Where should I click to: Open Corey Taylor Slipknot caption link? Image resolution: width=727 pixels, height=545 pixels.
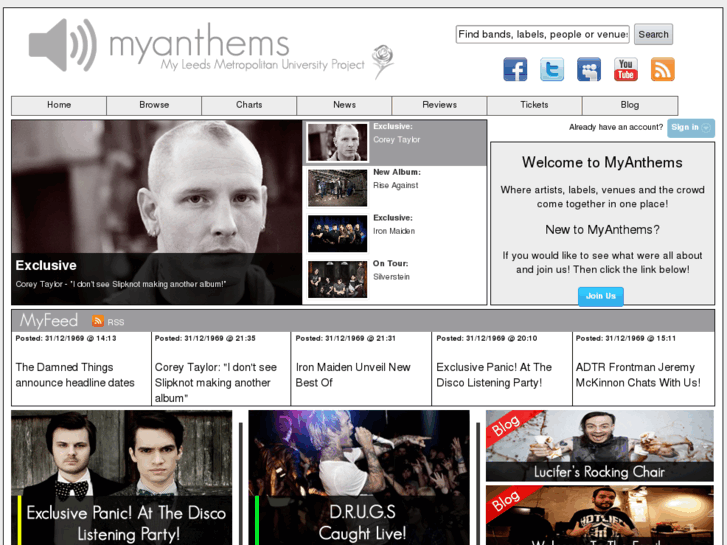pos(121,284)
